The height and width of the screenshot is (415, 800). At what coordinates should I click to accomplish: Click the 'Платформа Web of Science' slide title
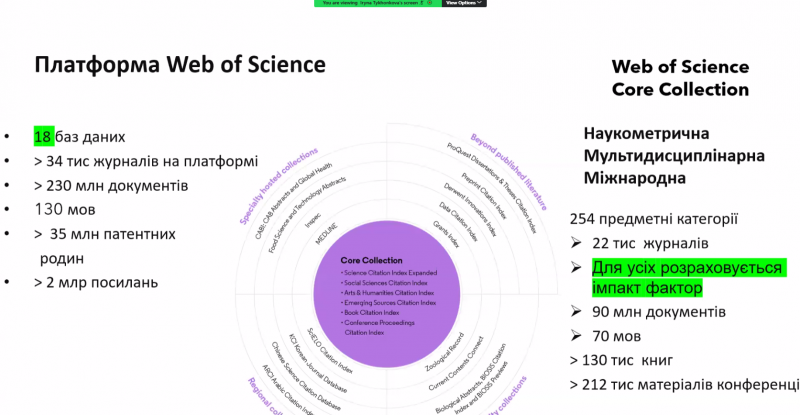click(x=180, y=65)
